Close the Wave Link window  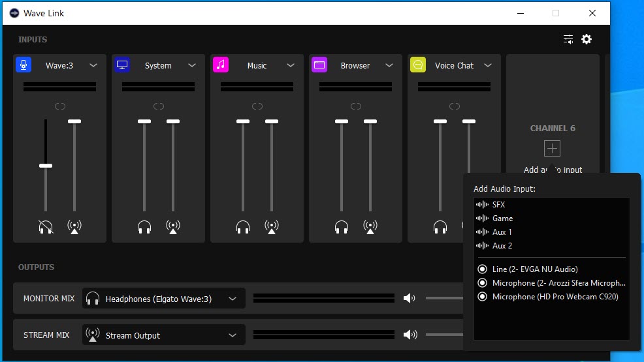(592, 13)
